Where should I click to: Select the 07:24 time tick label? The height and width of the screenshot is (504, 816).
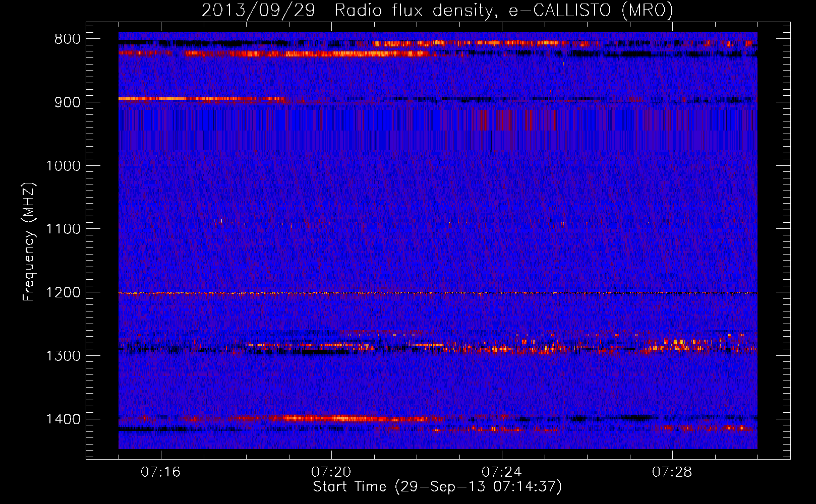click(x=502, y=472)
